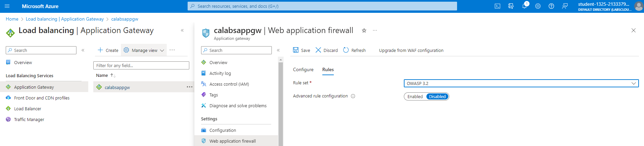The image size is (644, 146).
Task: Click the Filter for any field box
Action: pos(141,65)
